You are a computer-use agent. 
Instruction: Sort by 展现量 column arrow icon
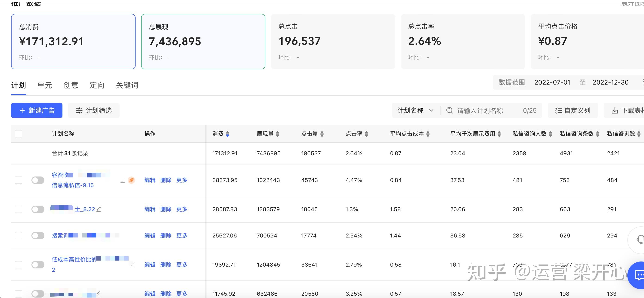coord(278,134)
